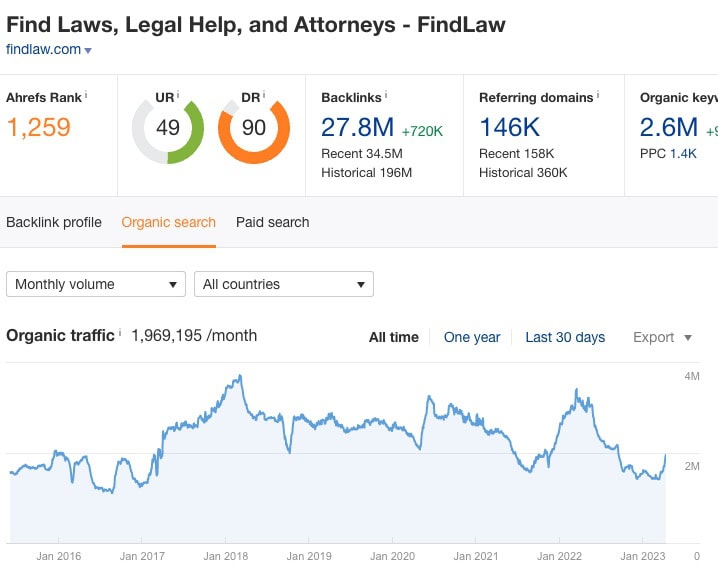Select the Organic search tab

click(169, 222)
